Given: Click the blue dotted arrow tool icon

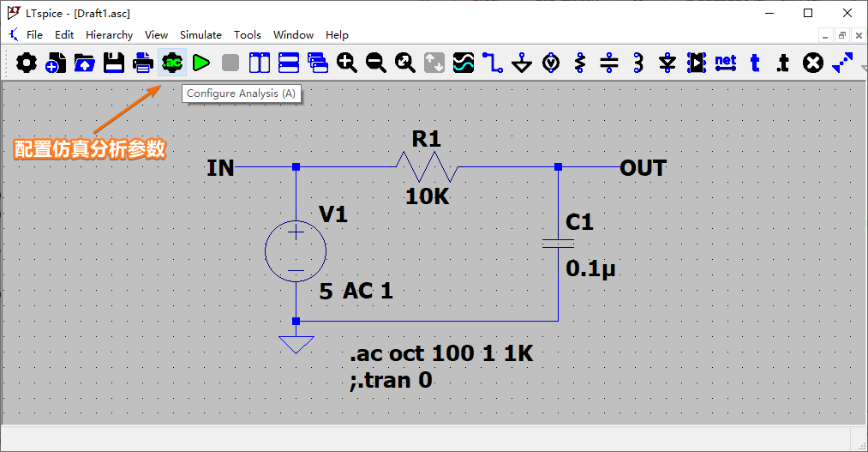Looking at the screenshot, I should 842,63.
